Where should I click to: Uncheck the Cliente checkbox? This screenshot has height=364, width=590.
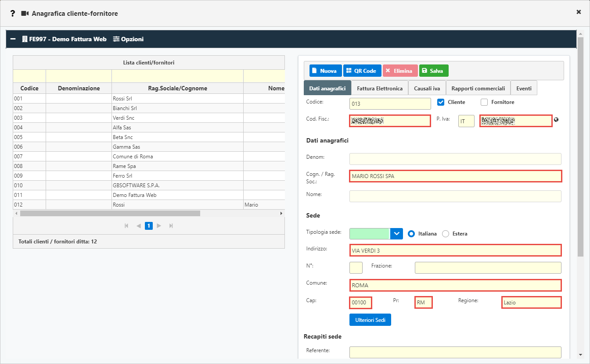click(441, 102)
